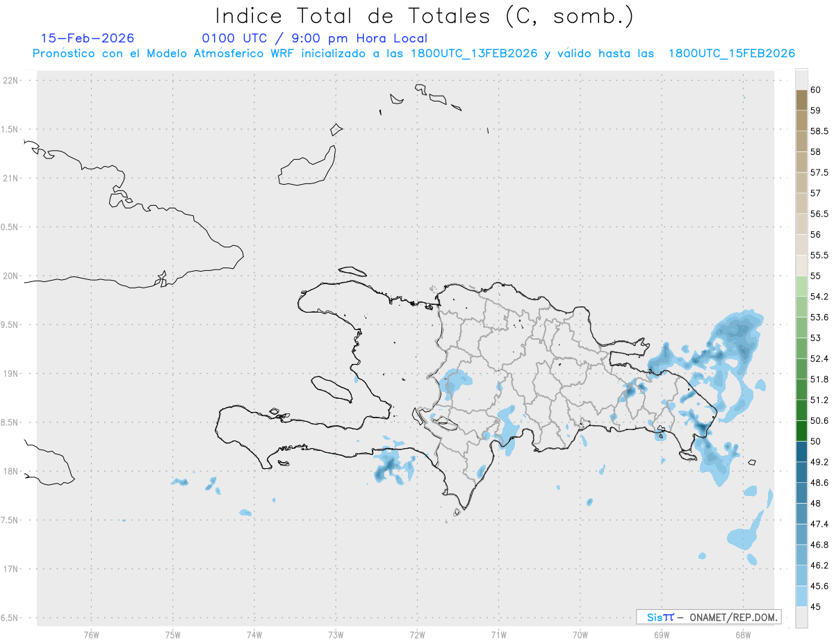The width and height of the screenshot is (834, 644).
Task: Click the color bar value "45"
Action: 815,606
